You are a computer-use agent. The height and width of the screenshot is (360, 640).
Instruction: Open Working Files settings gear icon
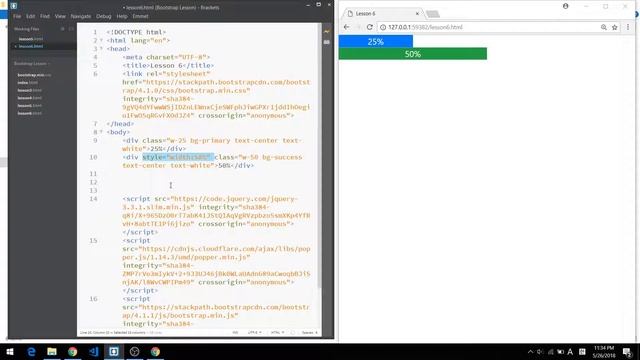[x=62, y=29]
